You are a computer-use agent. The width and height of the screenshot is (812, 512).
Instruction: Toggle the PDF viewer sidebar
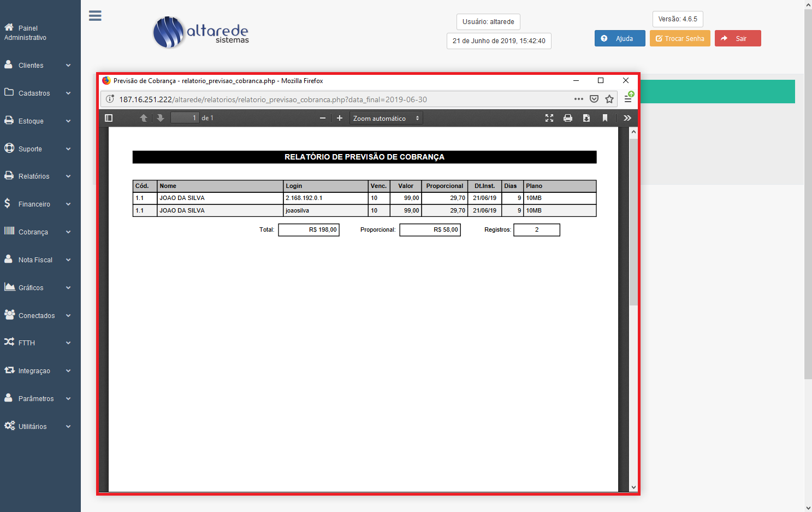coord(109,118)
